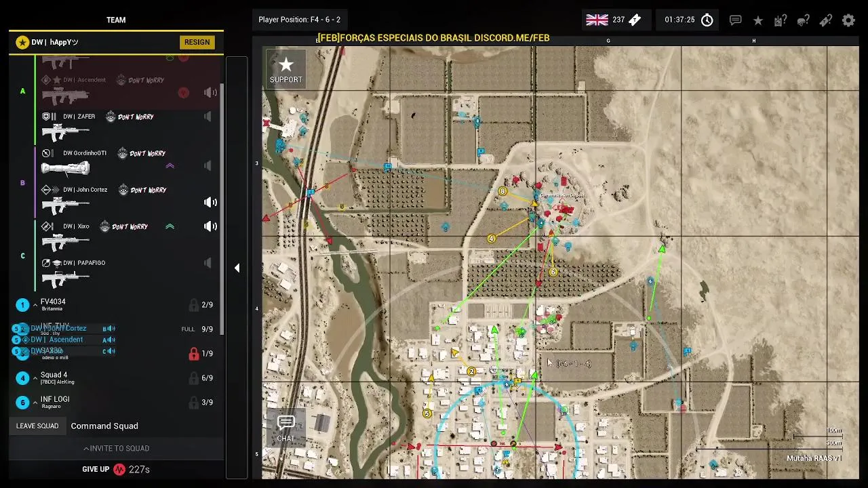
Task: Open the Support star panel on map
Action: click(286, 69)
